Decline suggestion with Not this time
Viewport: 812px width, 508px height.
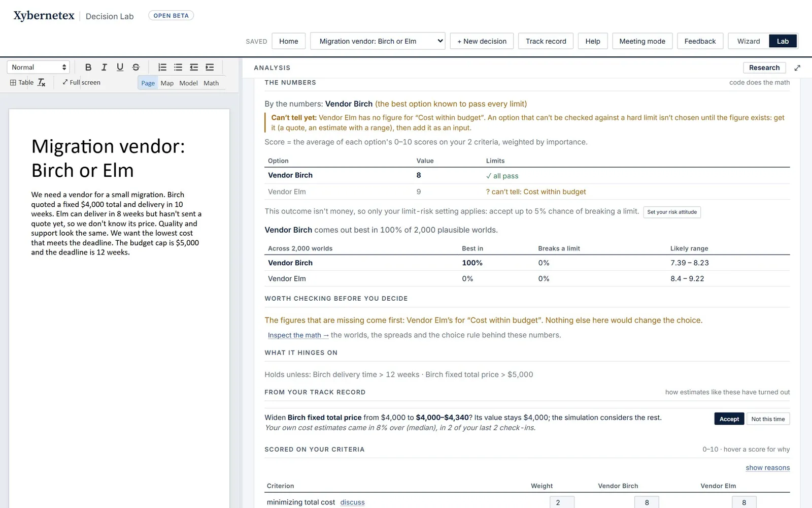768,419
